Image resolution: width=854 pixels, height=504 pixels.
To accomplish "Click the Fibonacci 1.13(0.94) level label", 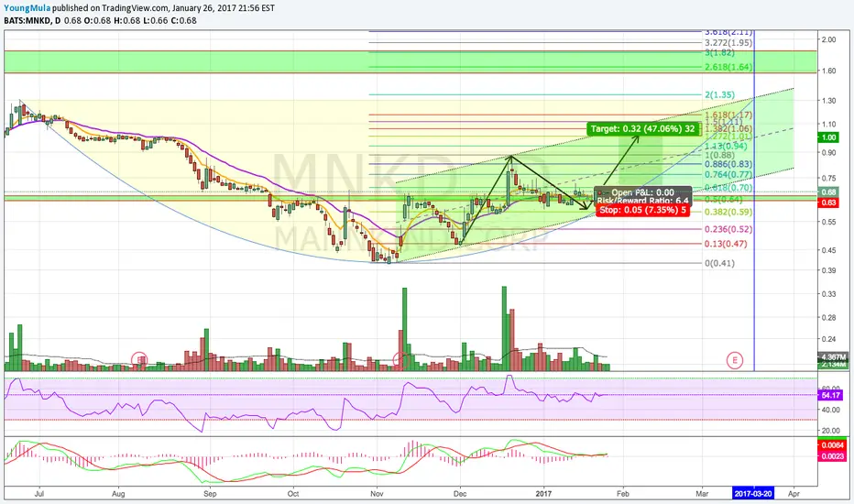I will tap(726, 146).
